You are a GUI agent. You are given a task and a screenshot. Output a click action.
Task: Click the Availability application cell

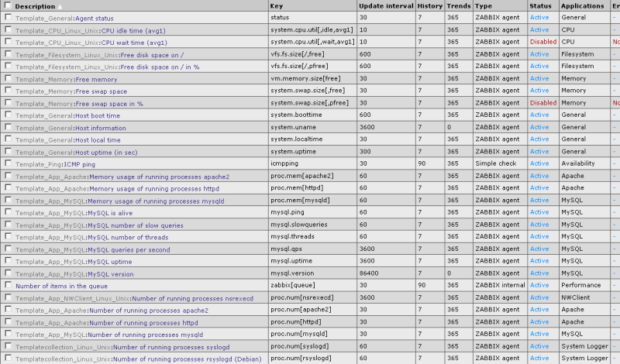(x=578, y=163)
